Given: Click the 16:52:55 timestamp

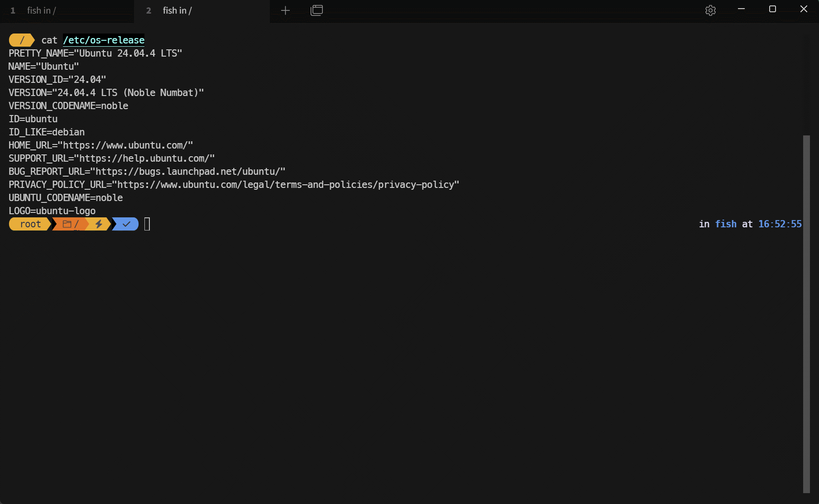Looking at the screenshot, I should coord(780,224).
